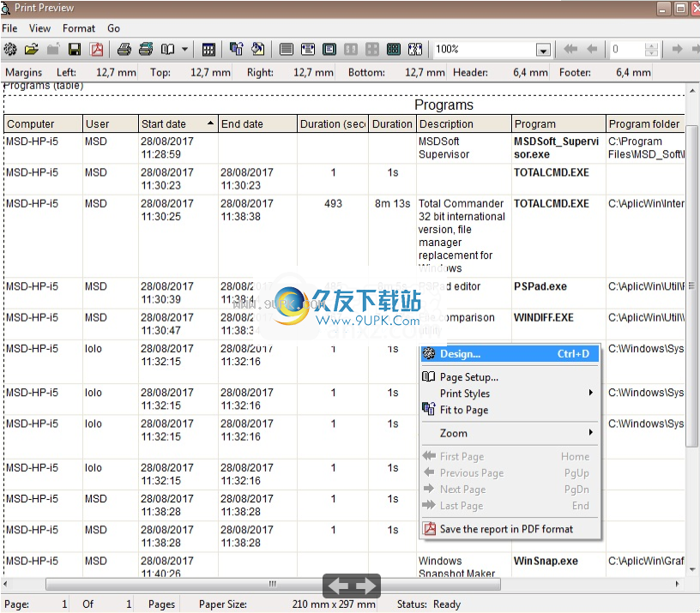The height and width of the screenshot is (613, 700).
Task: Click the first page double-arrow toolbar button
Action: [x=570, y=49]
